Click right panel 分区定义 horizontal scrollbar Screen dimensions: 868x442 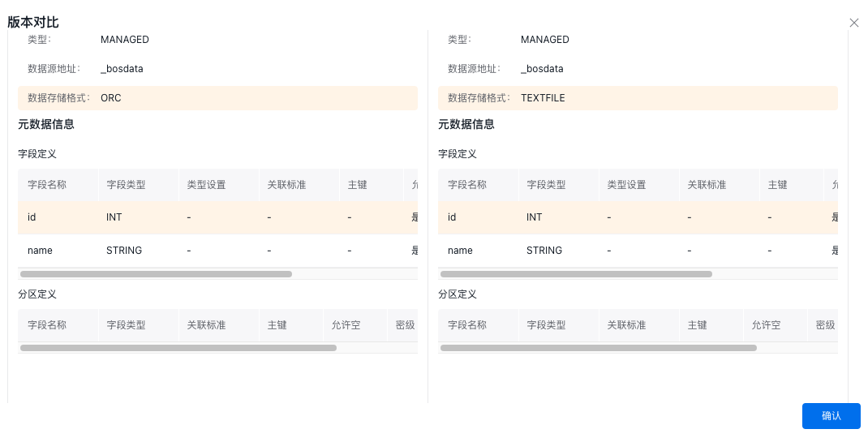pos(599,348)
